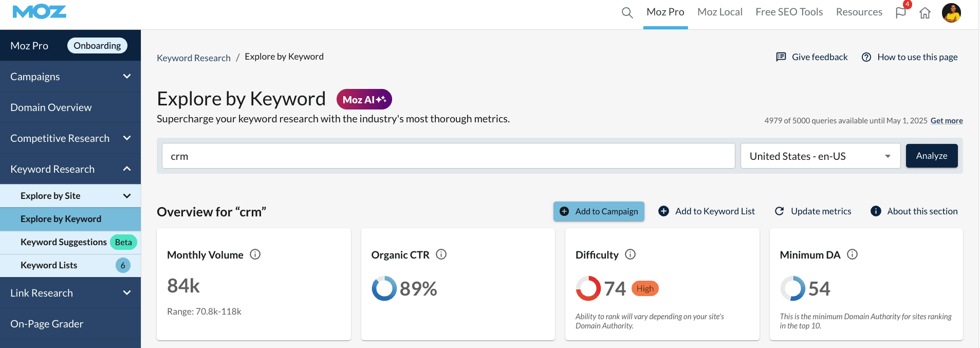Image resolution: width=980 pixels, height=348 pixels.
Task: Show the Difficulty info tooltip icon
Action: [x=630, y=254]
